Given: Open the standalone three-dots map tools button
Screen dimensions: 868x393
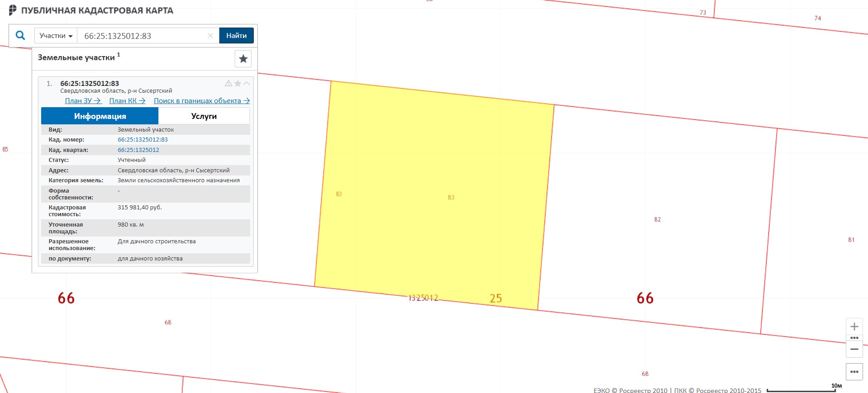Looking at the screenshot, I should click(854, 372).
